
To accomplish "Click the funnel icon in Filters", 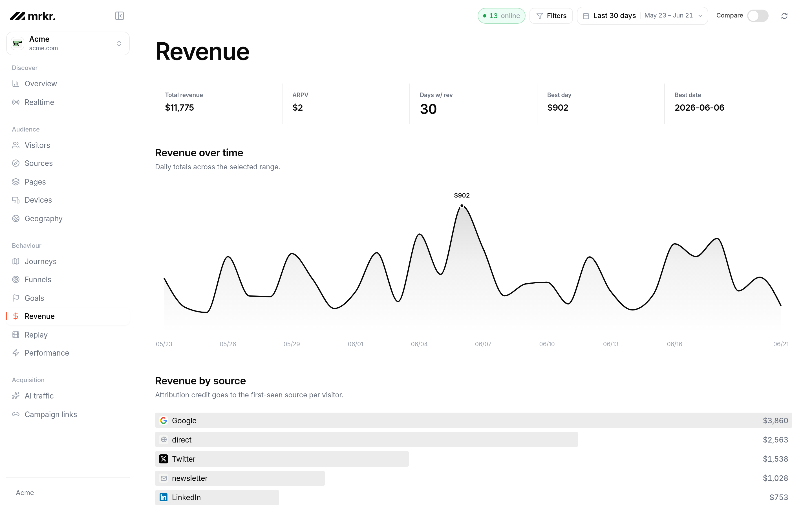I will (540, 16).
